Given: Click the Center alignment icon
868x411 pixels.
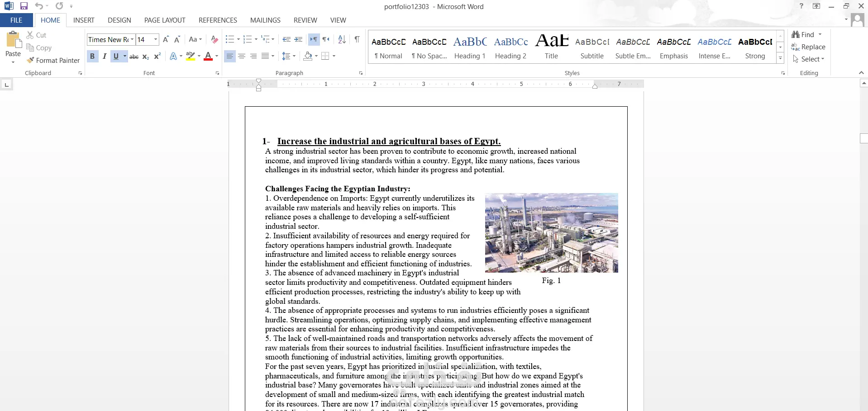Looking at the screenshot, I should 242,56.
